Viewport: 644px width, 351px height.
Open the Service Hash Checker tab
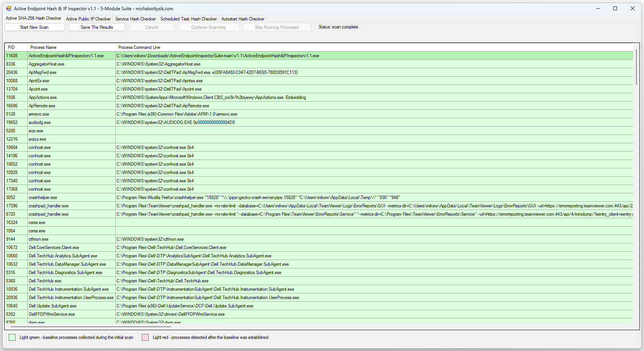[x=135, y=19]
